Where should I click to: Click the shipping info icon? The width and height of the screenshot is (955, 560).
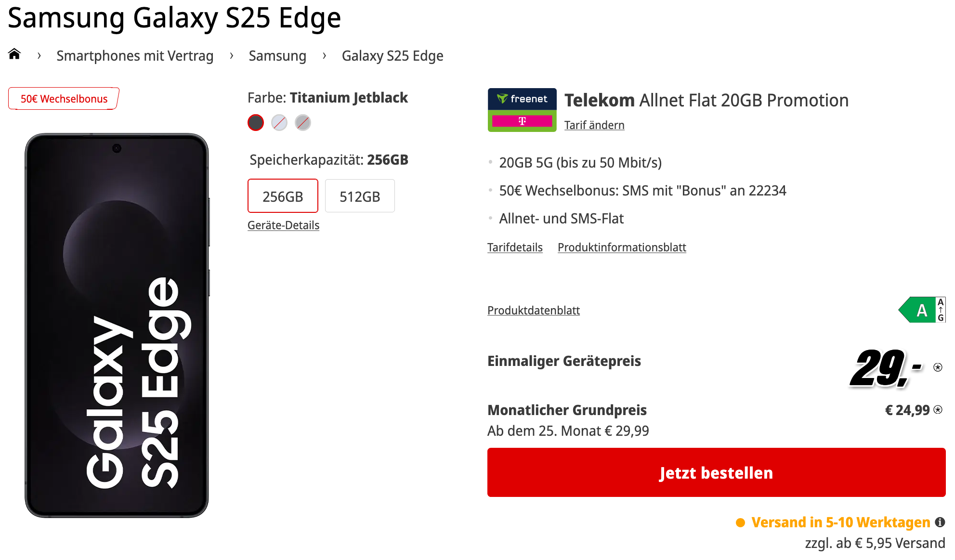(x=940, y=522)
